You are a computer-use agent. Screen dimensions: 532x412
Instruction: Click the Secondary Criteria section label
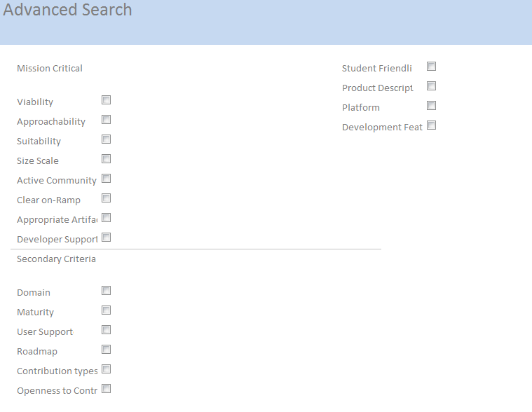tap(56, 259)
